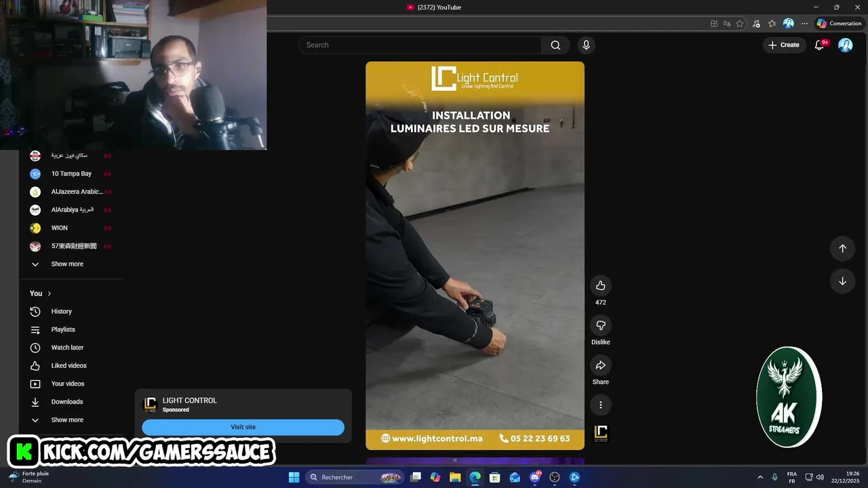
Task: Click the Visit site sponsored button
Action: pyautogui.click(x=243, y=427)
